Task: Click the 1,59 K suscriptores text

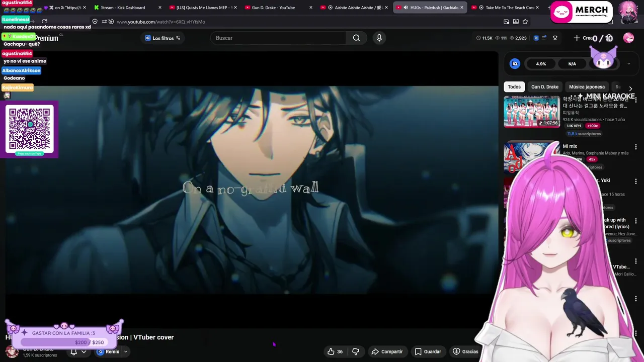Action: pos(40,355)
